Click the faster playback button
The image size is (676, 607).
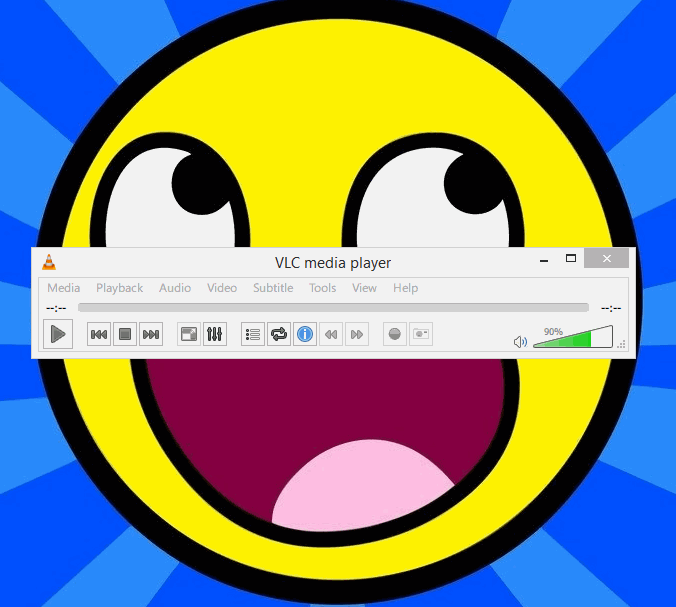(357, 334)
